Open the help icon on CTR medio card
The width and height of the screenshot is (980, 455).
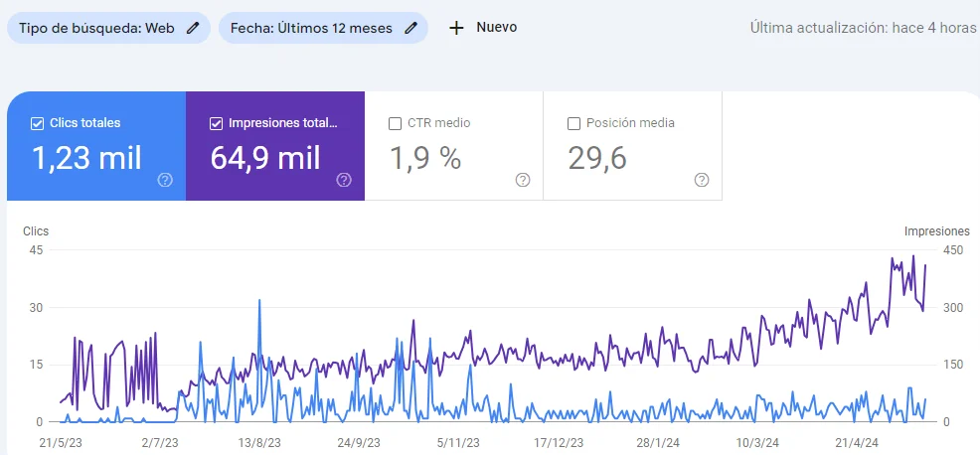click(x=523, y=180)
